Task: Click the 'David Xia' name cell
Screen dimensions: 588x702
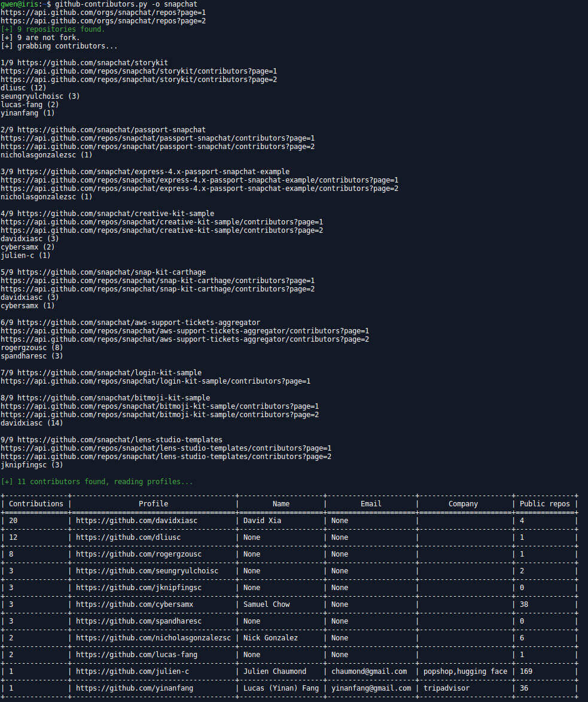Action: coord(262,521)
